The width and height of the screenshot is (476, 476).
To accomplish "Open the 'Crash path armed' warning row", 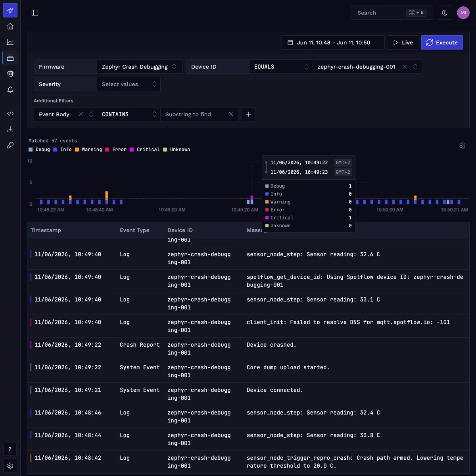I will 248,462.
